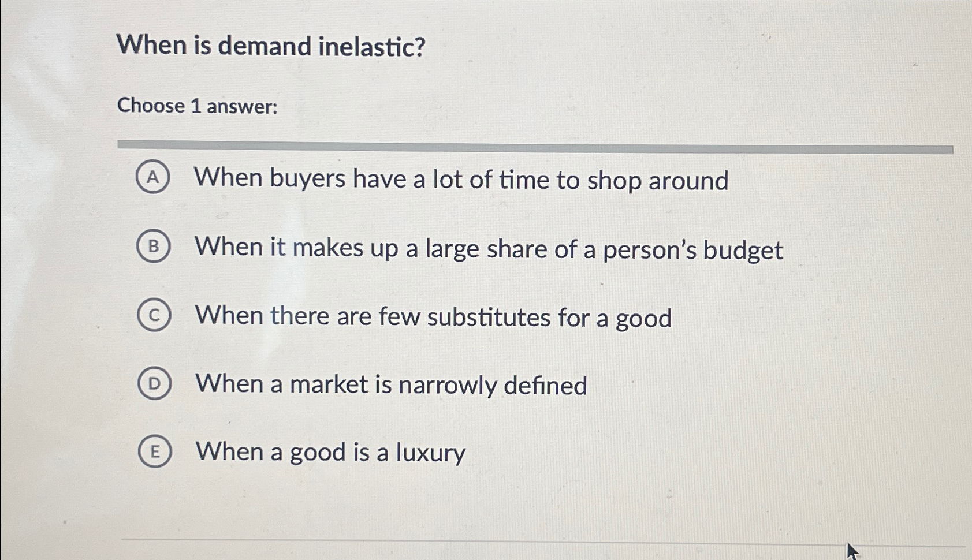972x560 pixels.
Task: Select the radio button labeled D
Action: [154, 383]
